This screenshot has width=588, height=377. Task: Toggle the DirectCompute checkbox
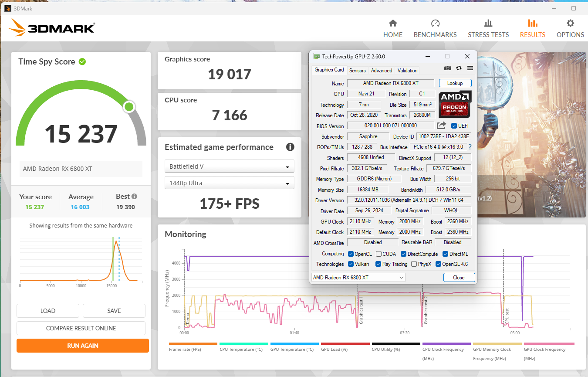click(x=404, y=254)
